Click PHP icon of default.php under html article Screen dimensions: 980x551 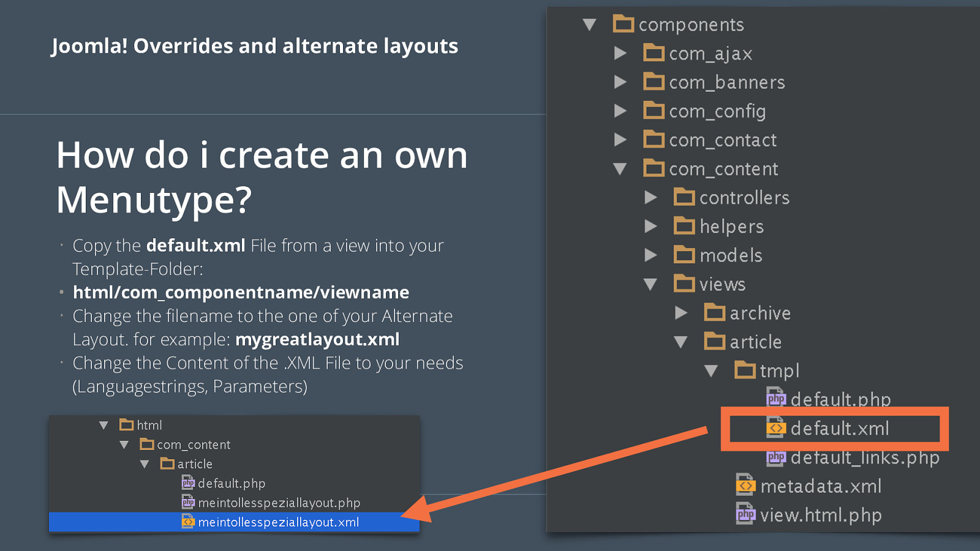coord(188,482)
